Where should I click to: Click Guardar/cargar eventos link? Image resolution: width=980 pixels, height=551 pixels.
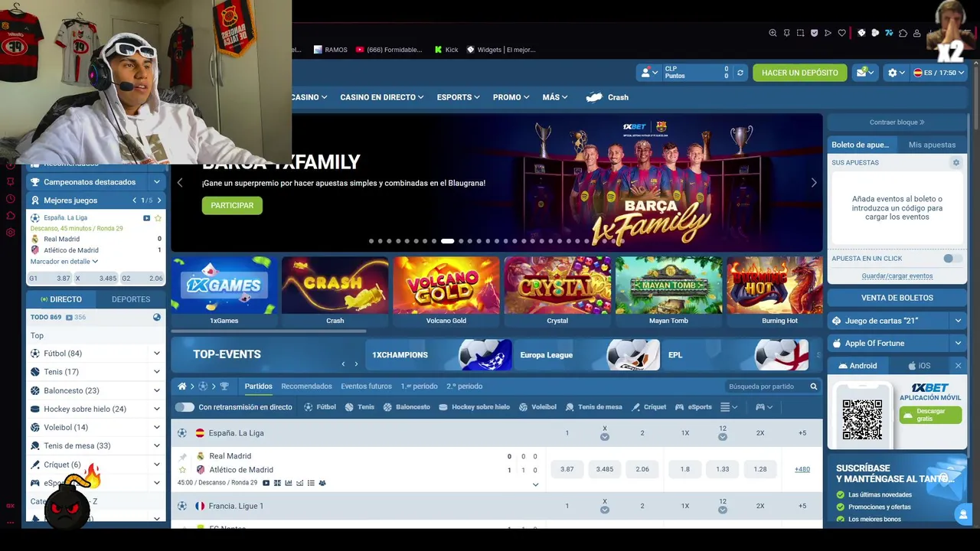897,276
